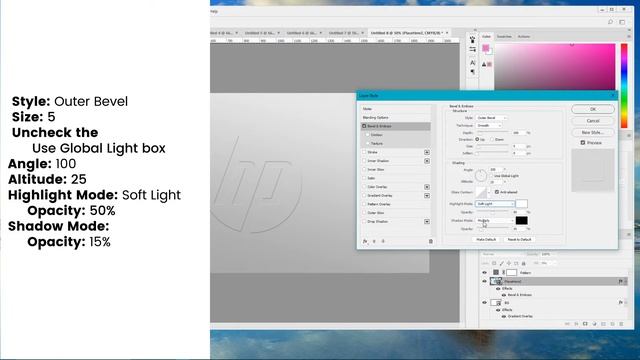Open the Paragraph panel icon
Screen dimensions: 640x360
[473, 72]
